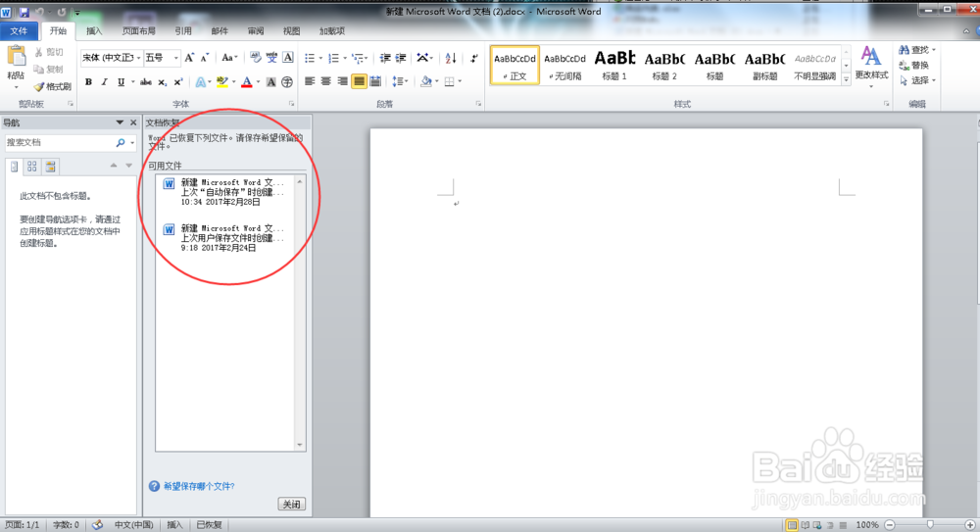Switch to the Insert (插入) tab
Screen dimensions: 980x532
click(x=94, y=30)
